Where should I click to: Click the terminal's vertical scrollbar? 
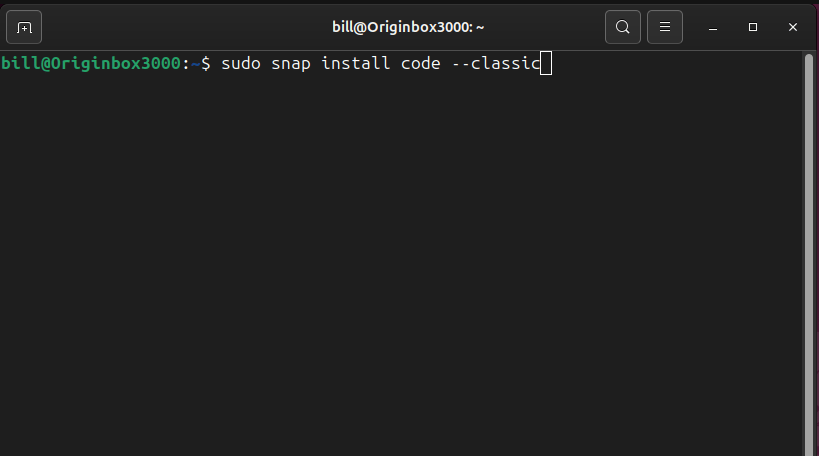click(808, 250)
